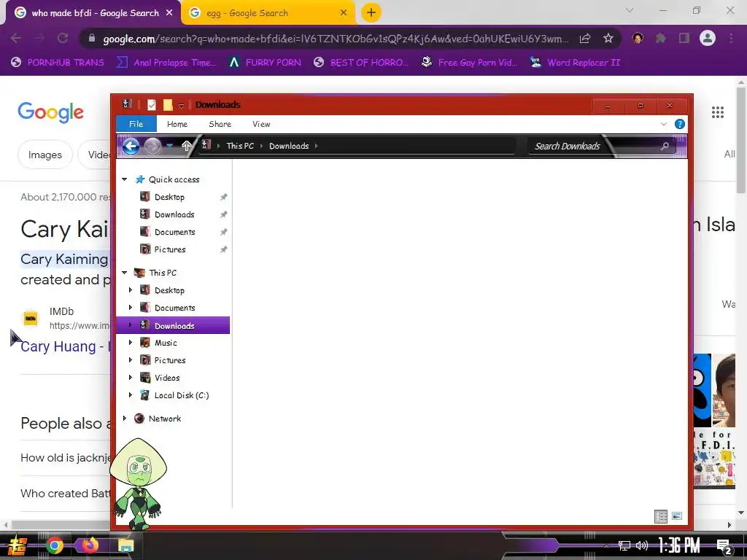Image resolution: width=747 pixels, height=560 pixels.
Task: Select Pictures under Quick access
Action: point(169,249)
